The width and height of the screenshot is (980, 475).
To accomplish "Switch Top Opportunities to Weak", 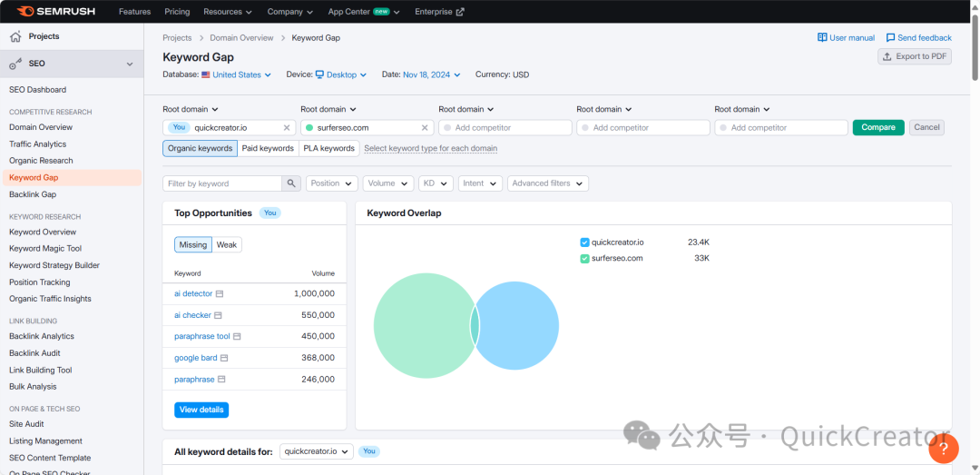I will click(x=227, y=245).
